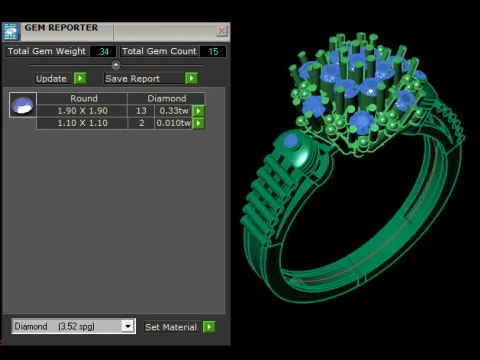This screenshot has width=480, height=360.
Task: Click the Total Gem Weight label
Action: click(x=47, y=51)
